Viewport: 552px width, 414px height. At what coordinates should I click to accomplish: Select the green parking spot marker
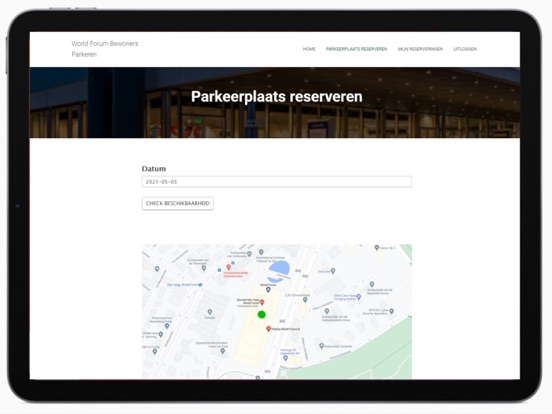[x=261, y=314]
